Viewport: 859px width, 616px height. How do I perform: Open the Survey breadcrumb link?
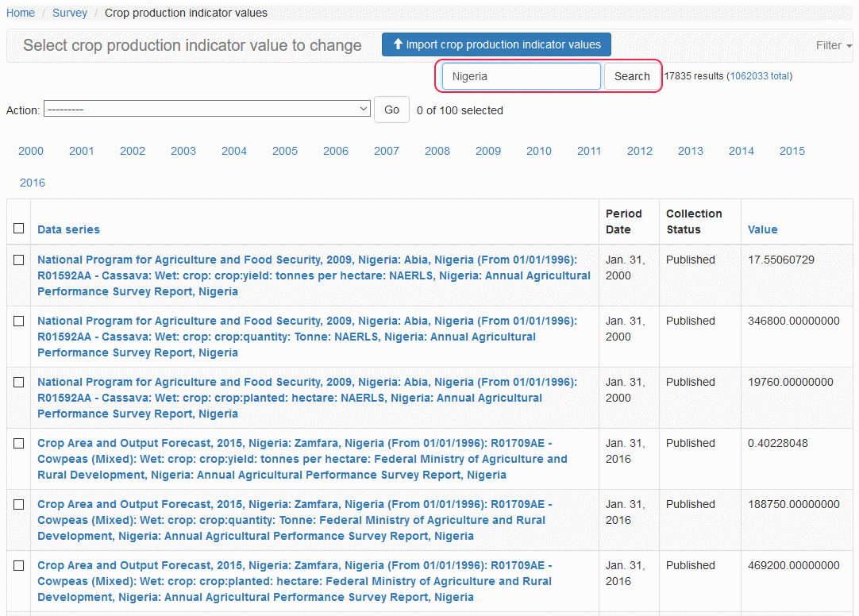70,13
